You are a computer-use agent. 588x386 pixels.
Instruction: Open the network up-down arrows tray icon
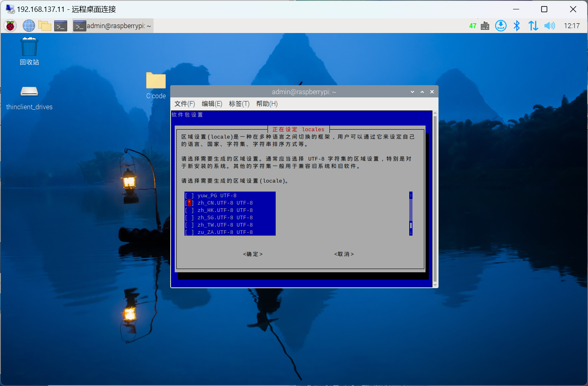pyautogui.click(x=533, y=26)
